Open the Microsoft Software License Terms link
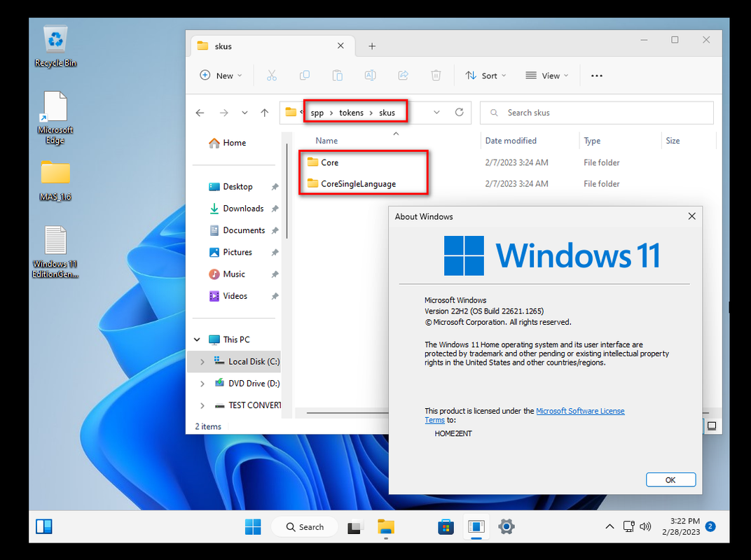The image size is (751, 560). click(x=580, y=411)
